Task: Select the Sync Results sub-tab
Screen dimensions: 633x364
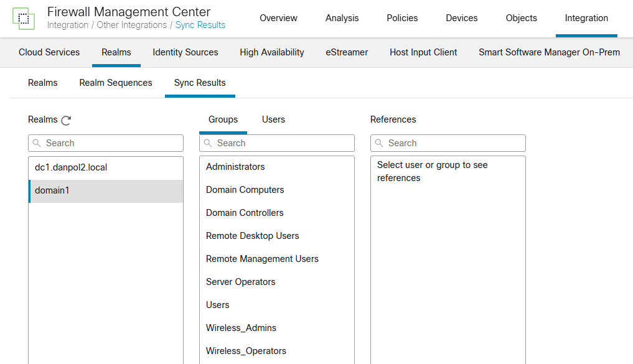Action: click(200, 83)
